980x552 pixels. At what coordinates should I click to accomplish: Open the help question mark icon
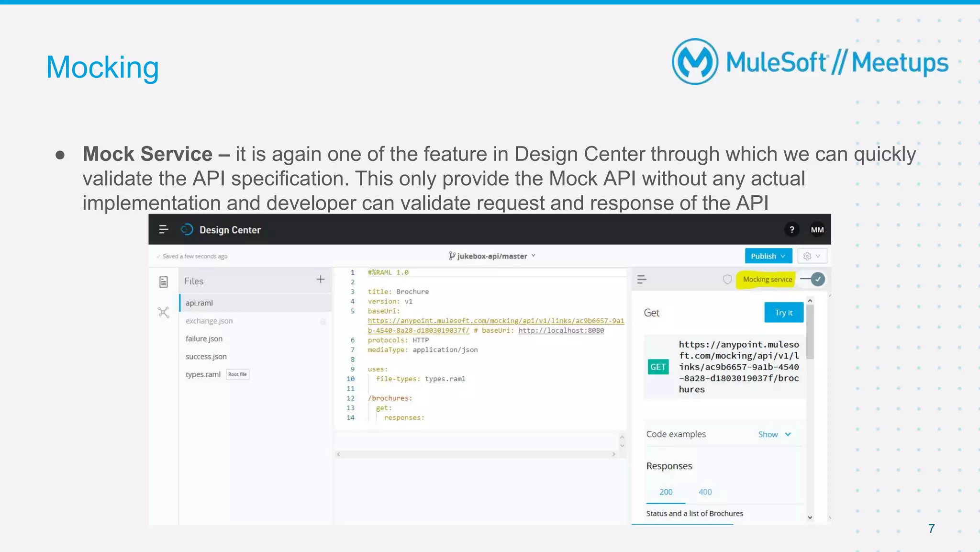[x=792, y=230]
